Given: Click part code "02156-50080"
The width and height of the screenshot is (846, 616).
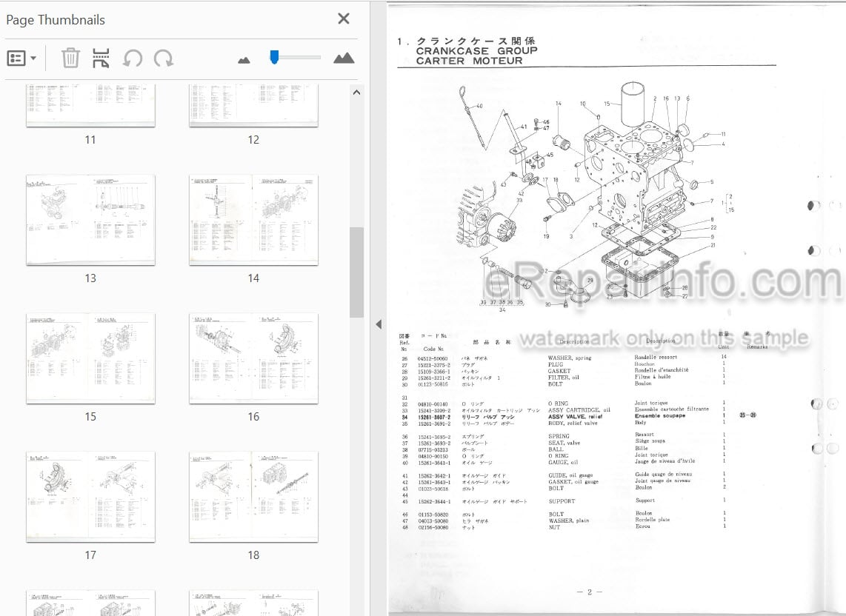Looking at the screenshot, I should [x=433, y=528].
